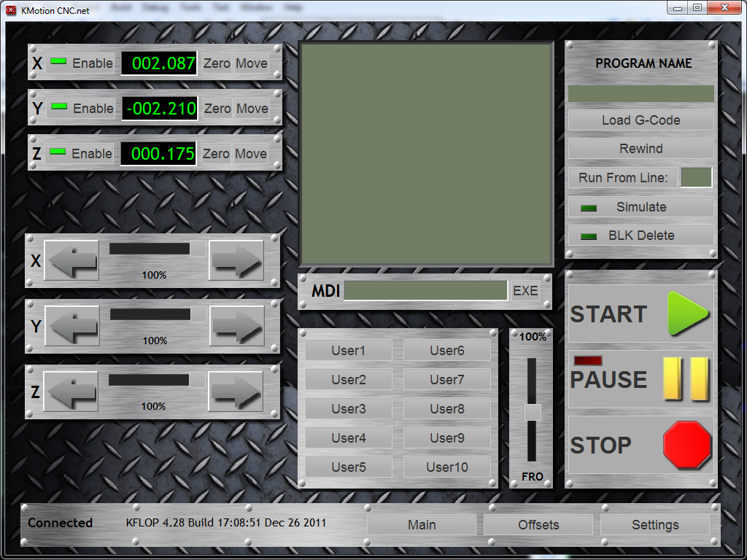747x560 pixels.
Task: Execute MDI command with EXE button
Action: tap(525, 291)
